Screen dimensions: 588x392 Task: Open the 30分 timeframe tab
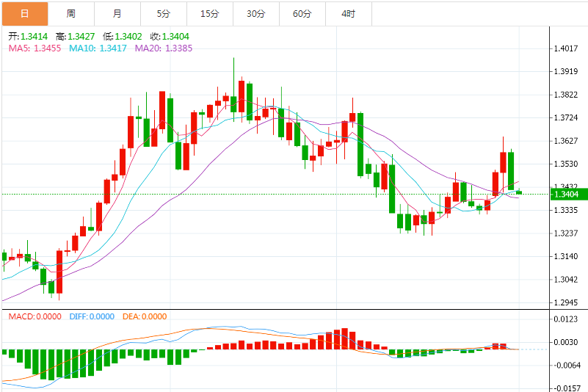pos(256,14)
